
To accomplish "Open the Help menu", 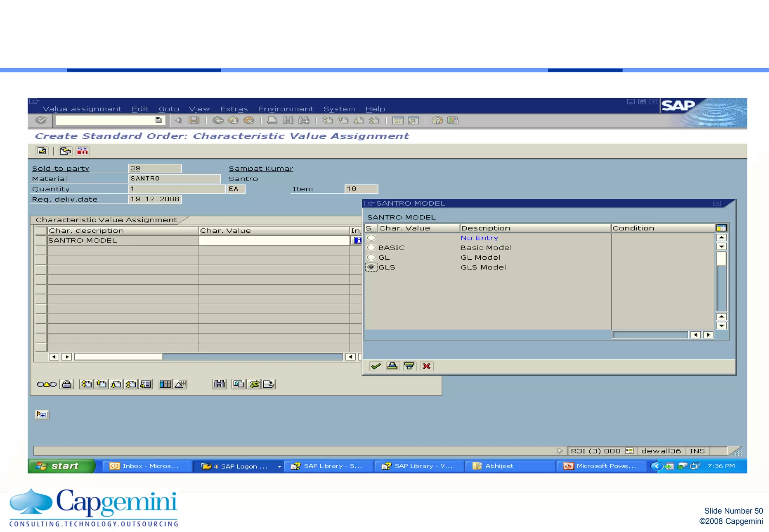I will pos(375,109).
